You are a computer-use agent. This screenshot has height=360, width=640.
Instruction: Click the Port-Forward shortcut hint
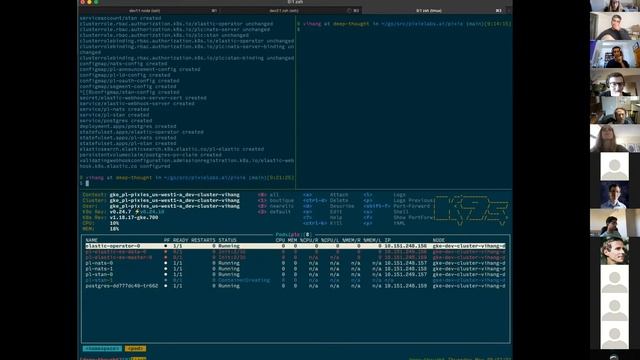411,206
